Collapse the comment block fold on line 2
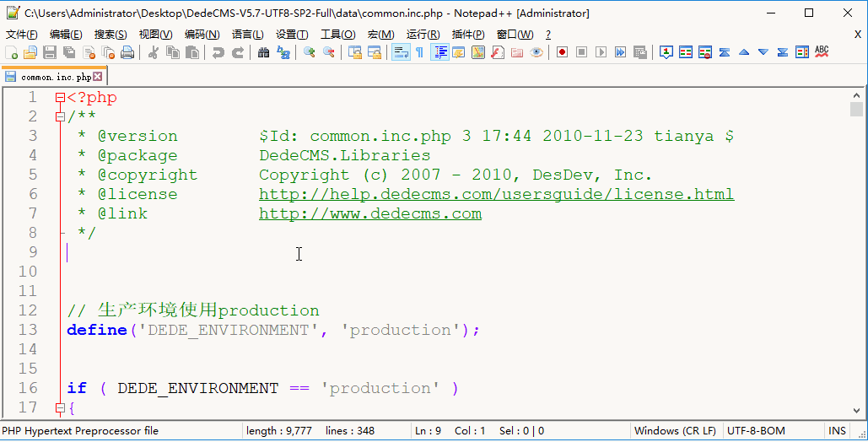Image resolution: width=868 pixels, height=442 pixels. [x=60, y=117]
